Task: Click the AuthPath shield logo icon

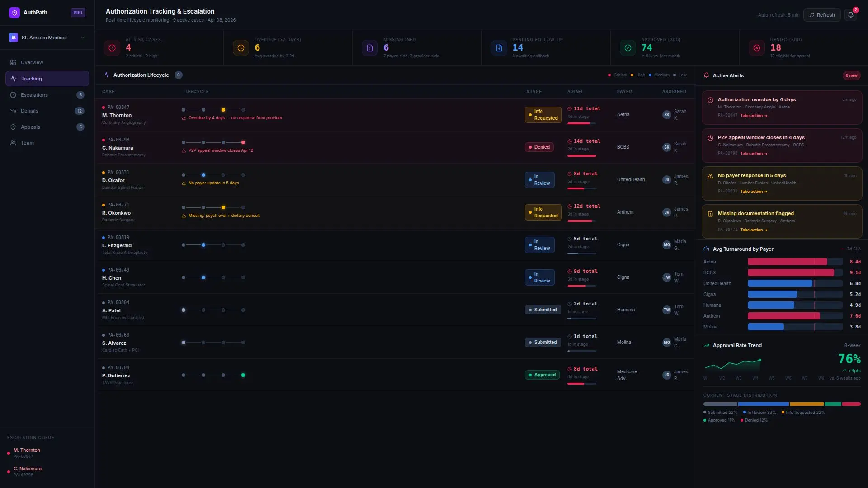Action: (x=14, y=13)
